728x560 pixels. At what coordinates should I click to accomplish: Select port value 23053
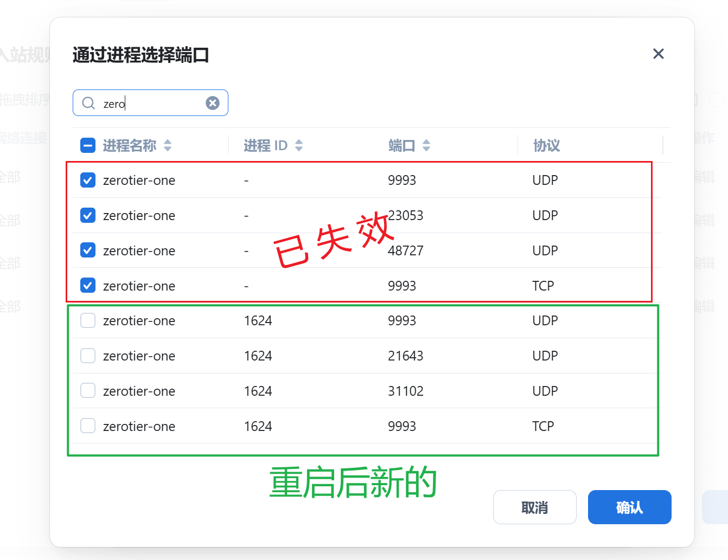(x=405, y=216)
